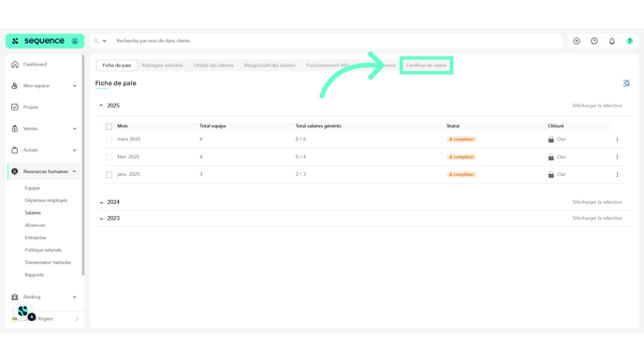Viewport: 644px width, 362px height.
Task: Click the keyword search input field
Action: pyautogui.click(x=337, y=41)
